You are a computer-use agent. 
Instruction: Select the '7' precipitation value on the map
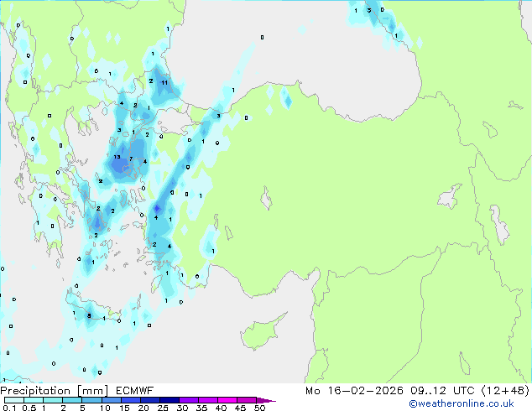[131, 159]
